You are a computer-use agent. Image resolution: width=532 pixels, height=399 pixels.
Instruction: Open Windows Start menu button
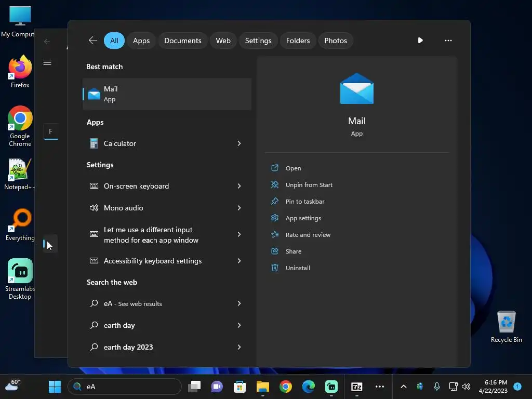click(x=55, y=387)
